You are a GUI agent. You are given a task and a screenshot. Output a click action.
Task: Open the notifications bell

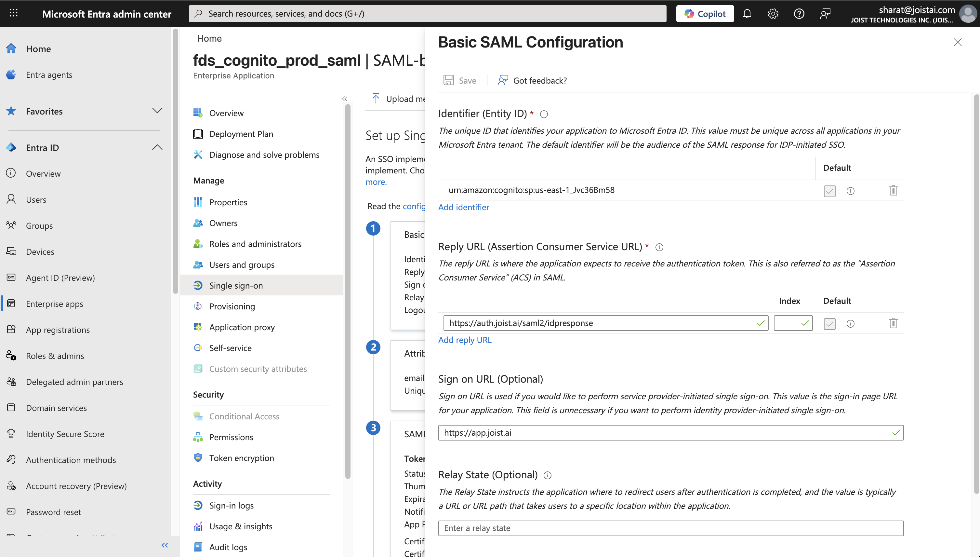747,14
